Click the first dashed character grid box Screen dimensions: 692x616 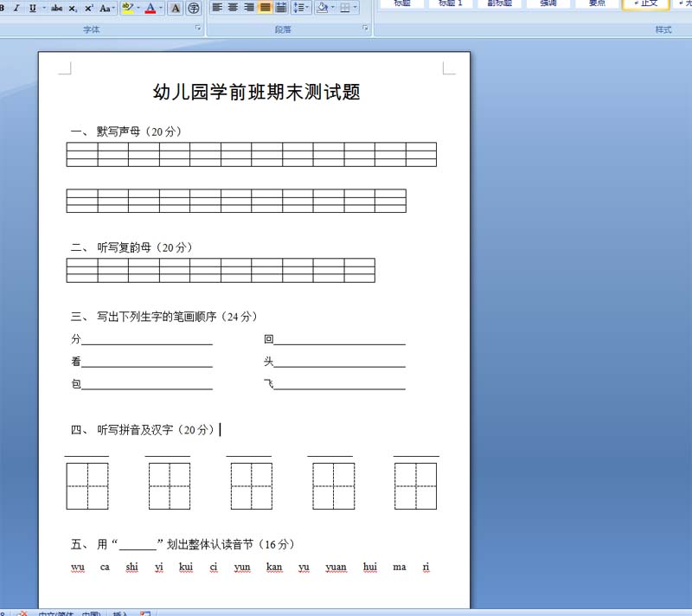pos(87,486)
